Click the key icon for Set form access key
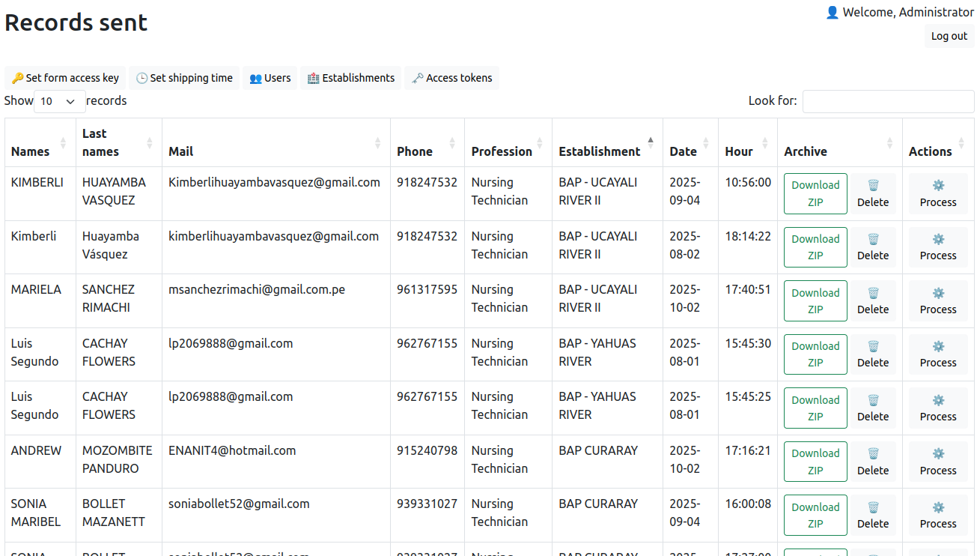980x556 pixels. point(18,78)
